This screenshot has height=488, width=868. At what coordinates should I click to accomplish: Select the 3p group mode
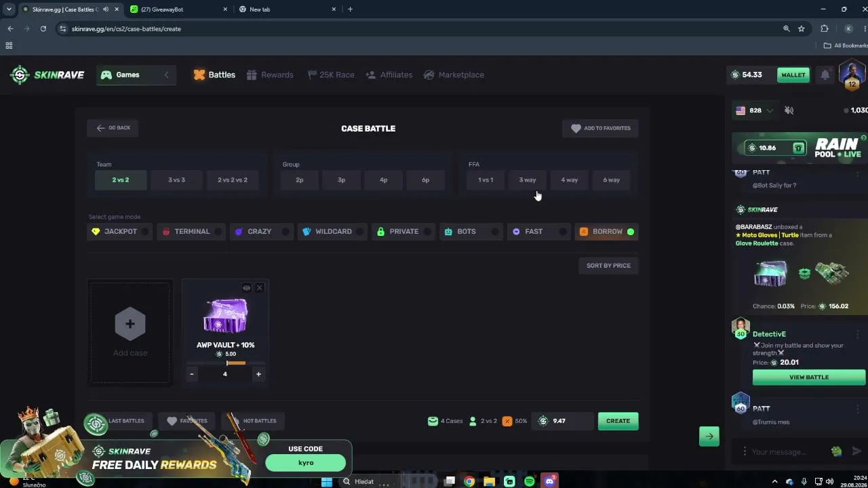342,180
